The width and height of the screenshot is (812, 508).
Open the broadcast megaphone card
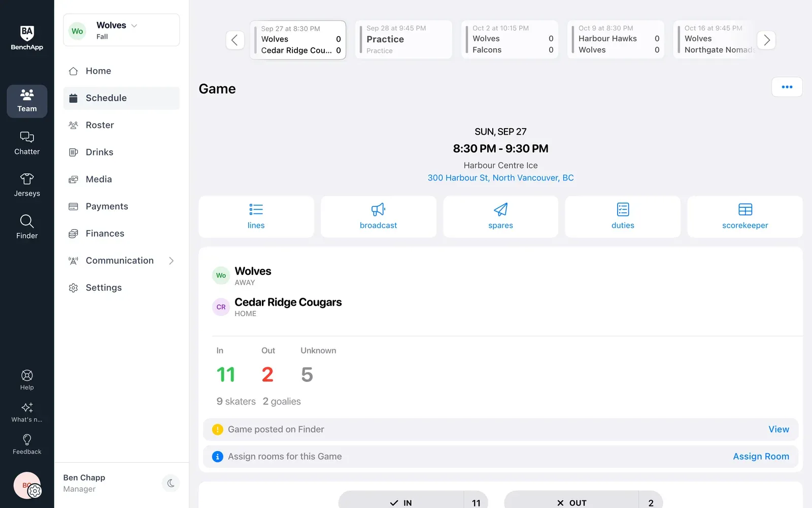pos(379,217)
